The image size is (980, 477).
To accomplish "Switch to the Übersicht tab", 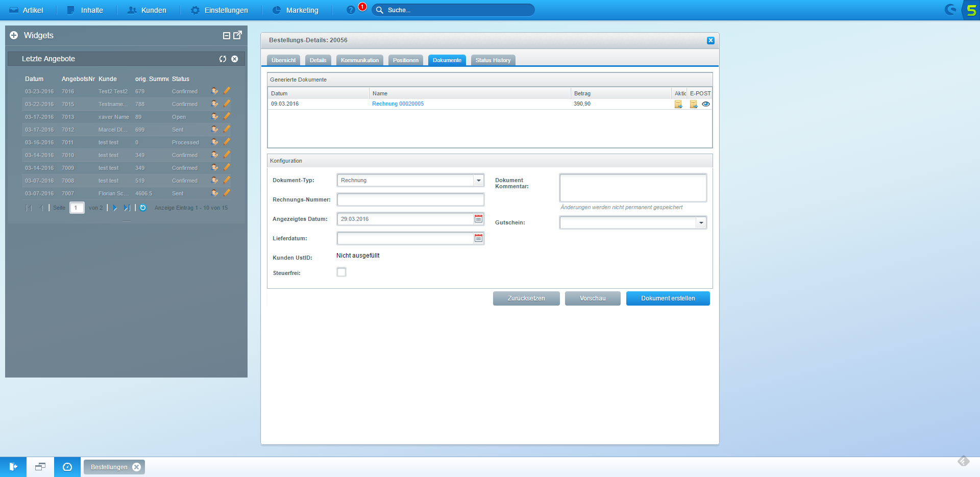I will pyautogui.click(x=284, y=60).
